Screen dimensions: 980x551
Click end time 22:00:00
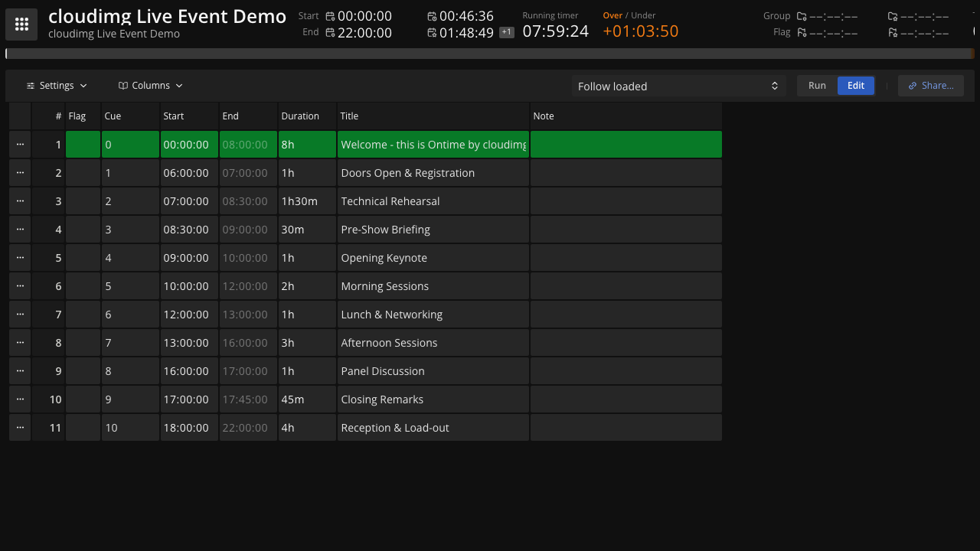click(248, 428)
